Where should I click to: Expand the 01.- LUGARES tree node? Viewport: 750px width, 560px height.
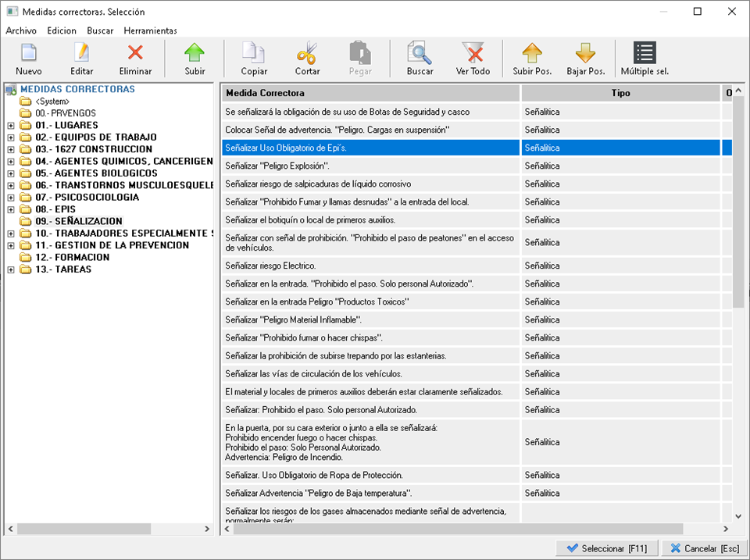tap(11, 125)
